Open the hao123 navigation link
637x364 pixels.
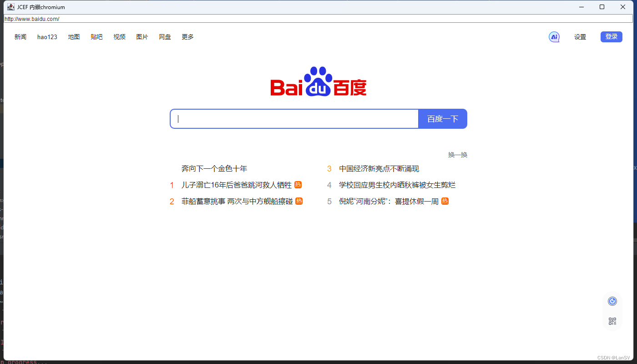pos(47,37)
